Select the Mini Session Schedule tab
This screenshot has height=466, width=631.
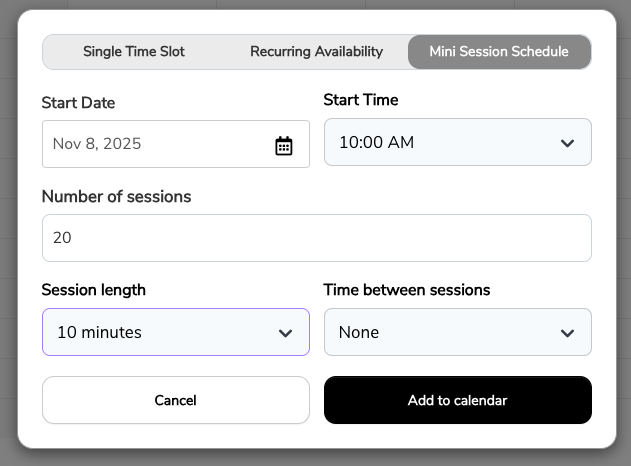tap(499, 52)
